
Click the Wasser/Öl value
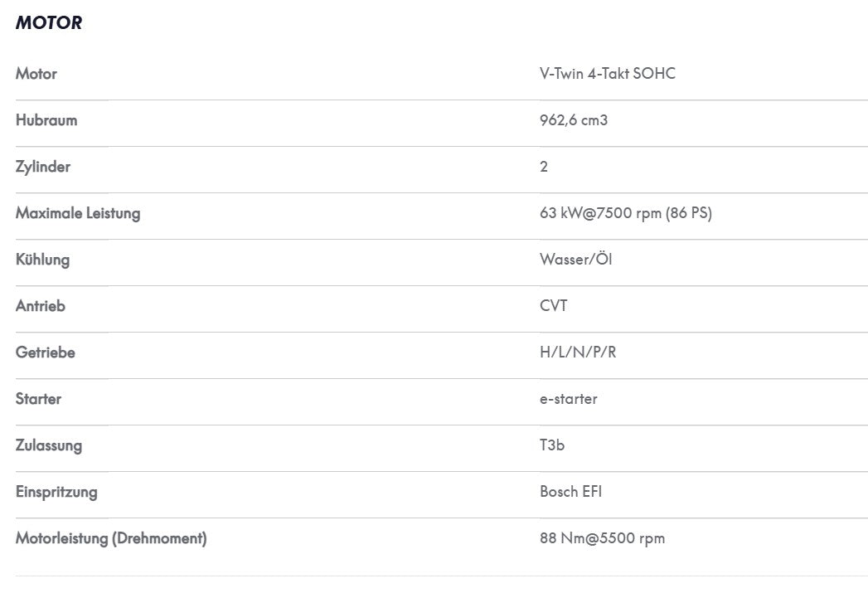click(575, 259)
